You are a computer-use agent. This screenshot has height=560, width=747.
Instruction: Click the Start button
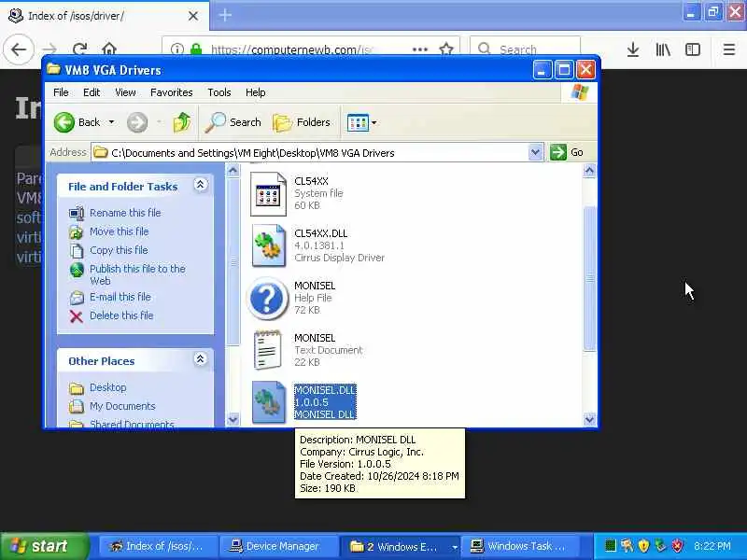[x=44, y=546]
